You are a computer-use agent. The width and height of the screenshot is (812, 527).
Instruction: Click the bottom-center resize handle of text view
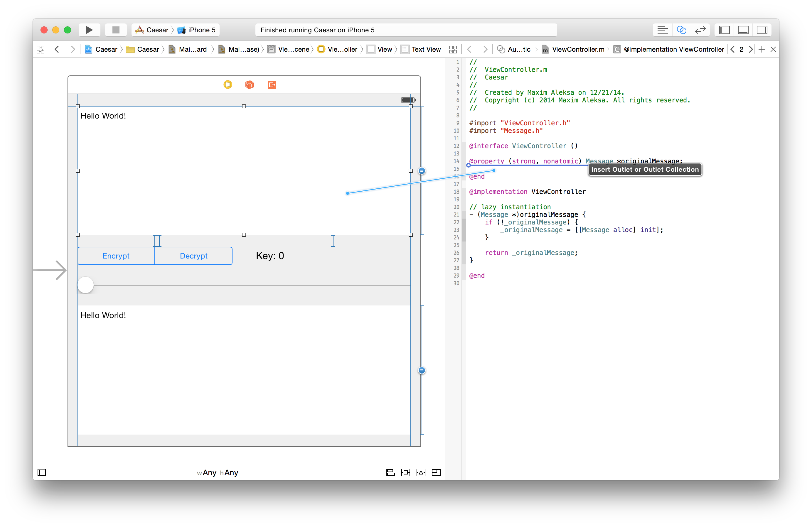point(244,235)
